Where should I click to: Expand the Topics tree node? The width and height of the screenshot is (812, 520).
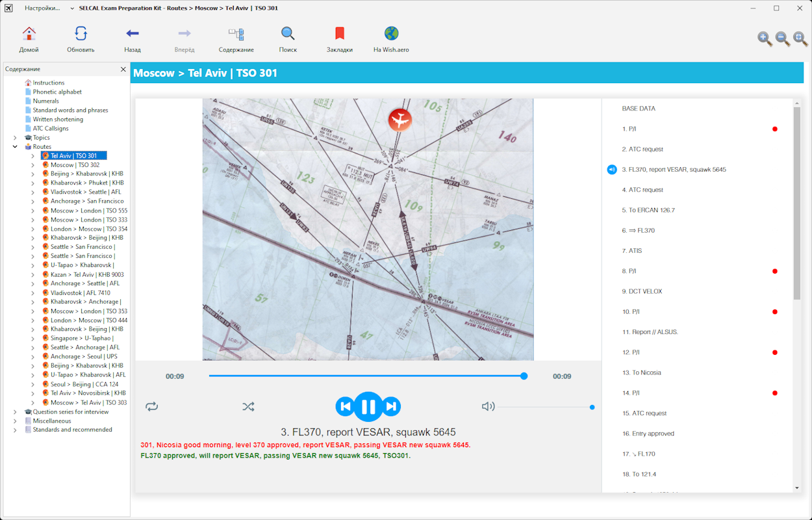click(15, 138)
